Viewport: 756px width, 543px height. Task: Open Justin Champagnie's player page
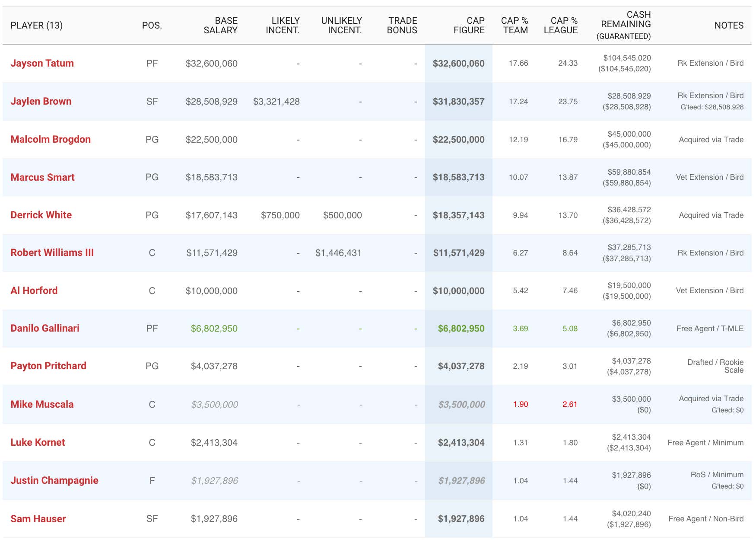[54, 480]
